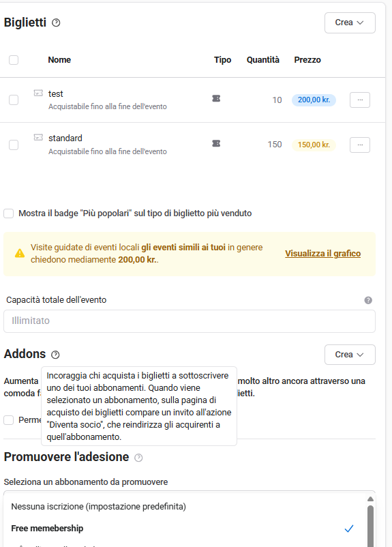
Task: Click the yellow warning triangle icon
Action: 20,253
